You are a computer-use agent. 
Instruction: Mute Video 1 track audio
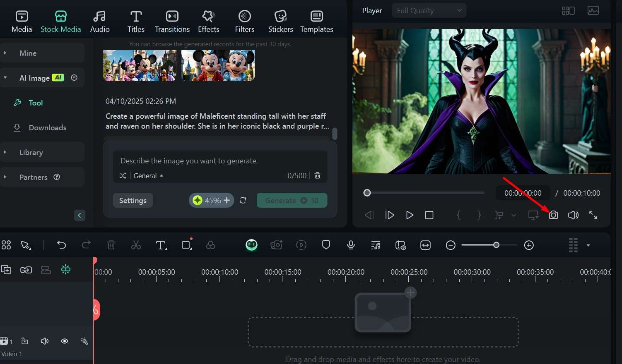[x=44, y=341]
